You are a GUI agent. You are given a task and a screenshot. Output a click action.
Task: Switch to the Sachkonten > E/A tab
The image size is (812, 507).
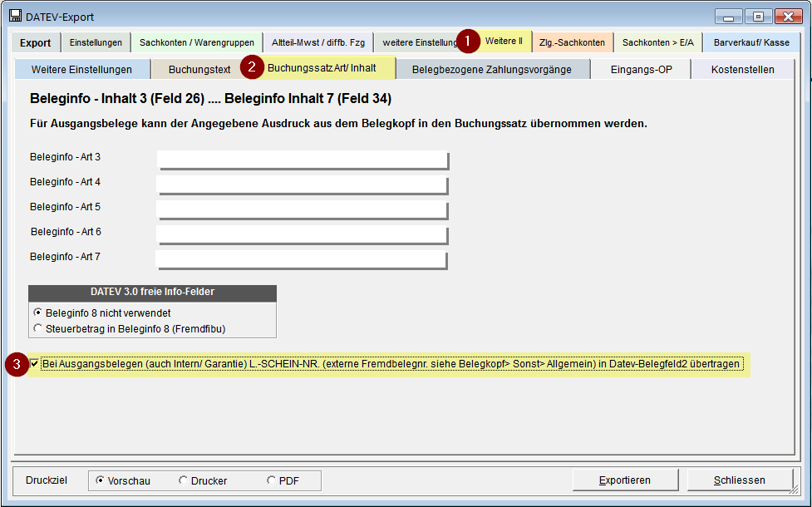[x=657, y=43]
